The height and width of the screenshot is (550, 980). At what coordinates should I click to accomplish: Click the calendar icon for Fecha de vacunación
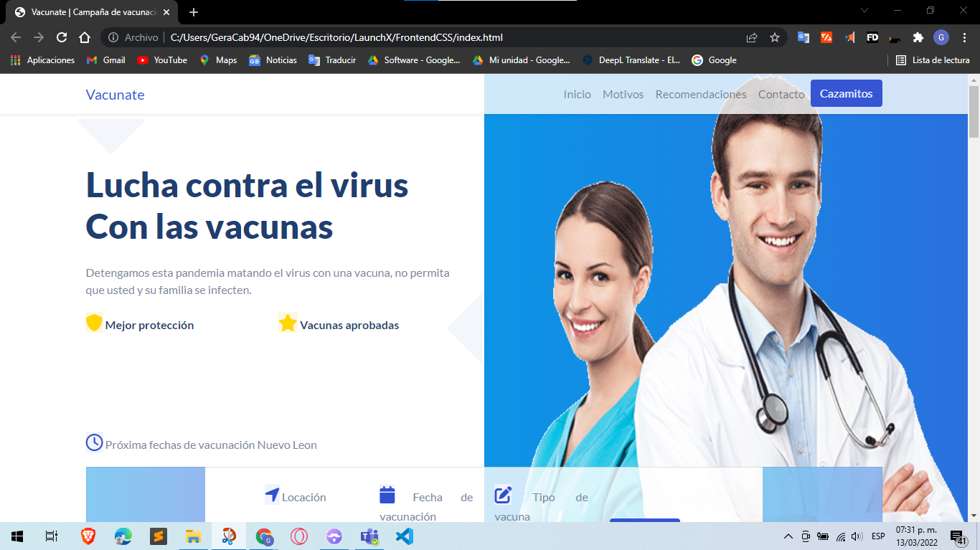387,494
